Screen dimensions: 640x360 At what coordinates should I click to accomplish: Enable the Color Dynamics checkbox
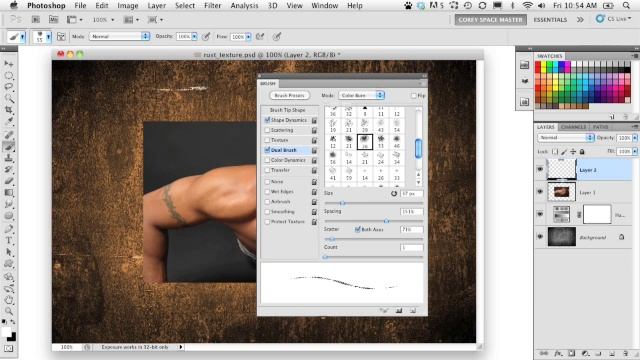pos(267,160)
